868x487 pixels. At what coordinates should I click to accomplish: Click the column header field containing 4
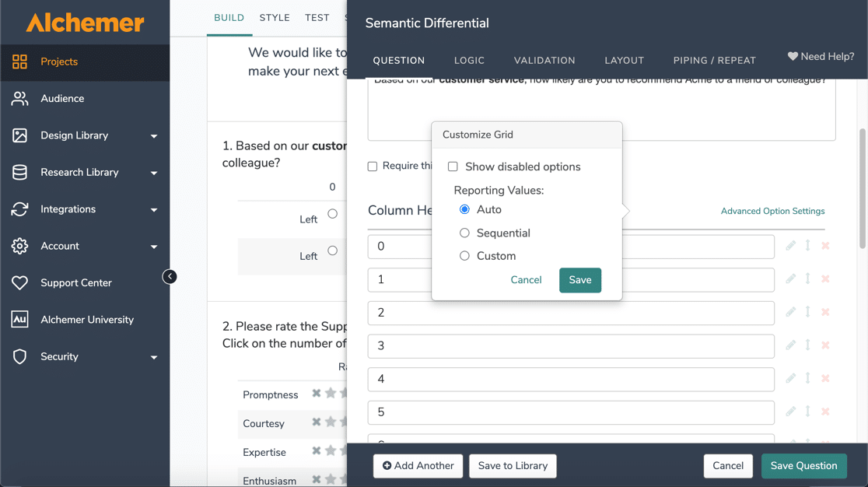[570, 379]
